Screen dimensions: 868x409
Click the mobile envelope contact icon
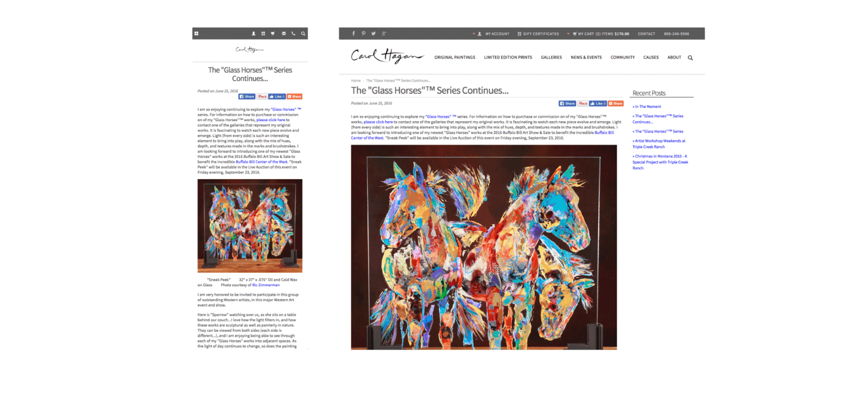pos(284,34)
